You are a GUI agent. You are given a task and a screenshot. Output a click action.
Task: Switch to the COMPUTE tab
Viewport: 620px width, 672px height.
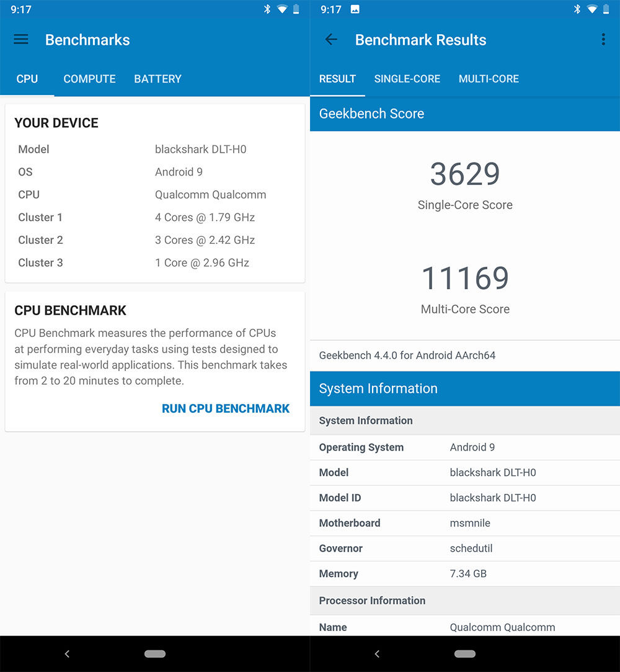[x=89, y=79]
